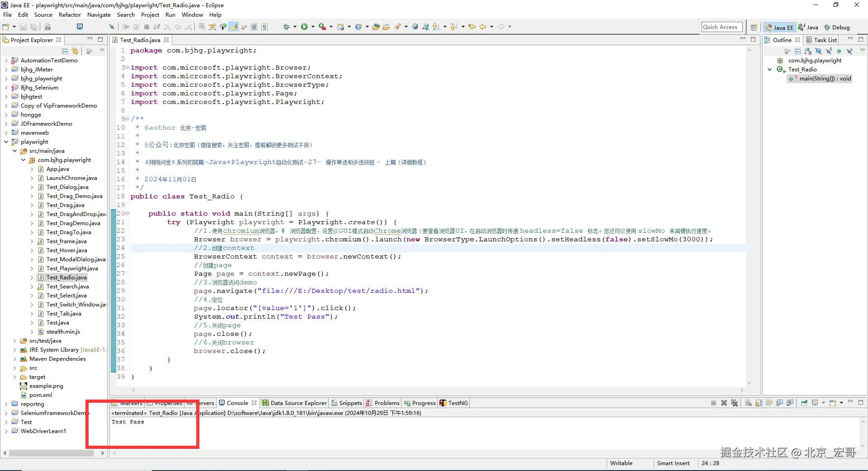Open Project Explorer View Menu triangle
The width and height of the screenshot is (868, 471).
coord(102,51)
